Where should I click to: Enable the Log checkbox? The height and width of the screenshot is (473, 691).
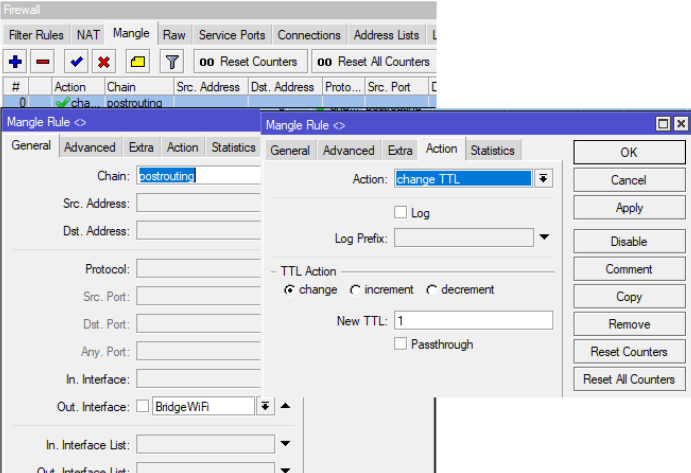[x=401, y=213]
